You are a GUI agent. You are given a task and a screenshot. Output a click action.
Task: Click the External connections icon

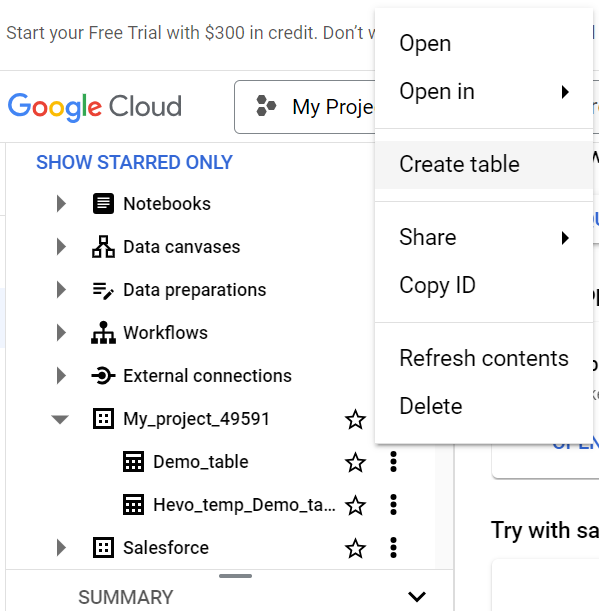103,376
